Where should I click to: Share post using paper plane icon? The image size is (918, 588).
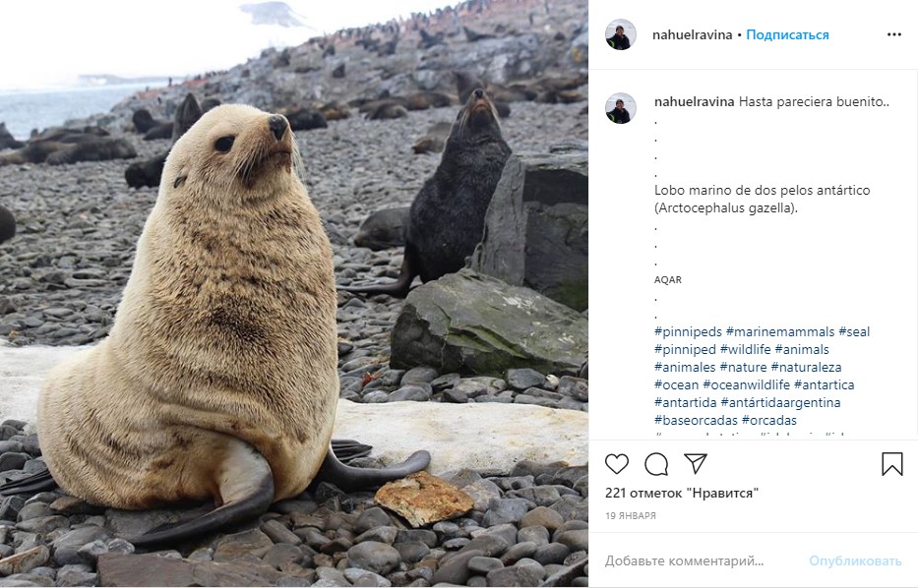696,464
